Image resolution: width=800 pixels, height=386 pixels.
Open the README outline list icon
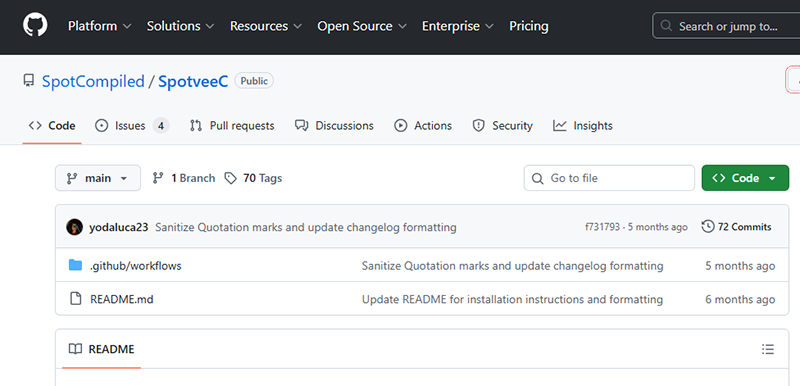[768, 349]
